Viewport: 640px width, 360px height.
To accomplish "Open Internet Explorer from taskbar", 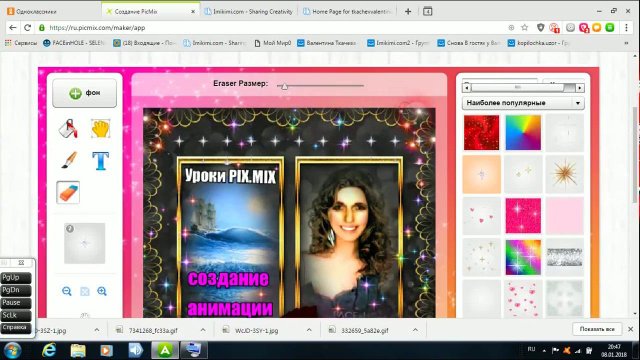I will tap(49, 350).
